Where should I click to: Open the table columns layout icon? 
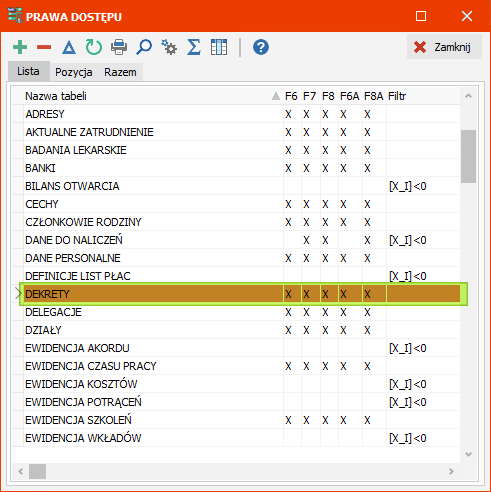coord(219,47)
